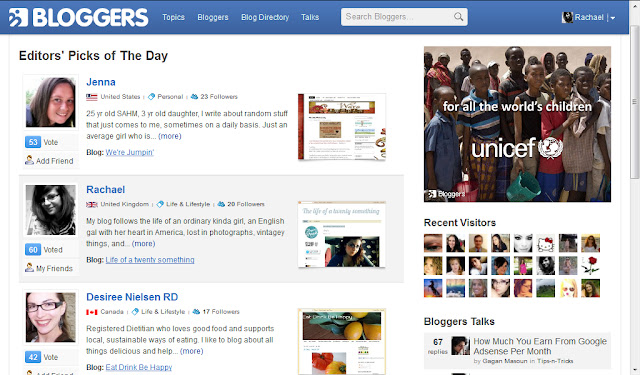This screenshot has height=375, width=640.
Task: Click the pale face black-and-white visitor avatar
Action: [x=523, y=243]
